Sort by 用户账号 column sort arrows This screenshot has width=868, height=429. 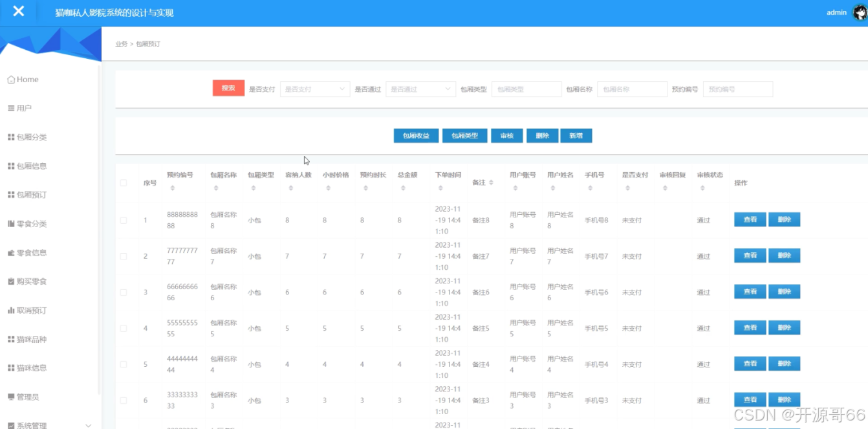click(x=515, y=188)
